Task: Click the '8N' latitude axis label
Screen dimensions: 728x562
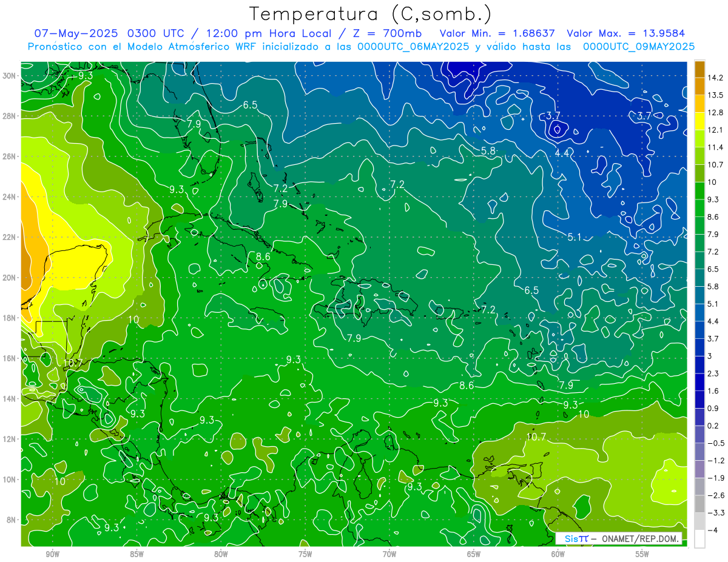Action: (12, 520)
